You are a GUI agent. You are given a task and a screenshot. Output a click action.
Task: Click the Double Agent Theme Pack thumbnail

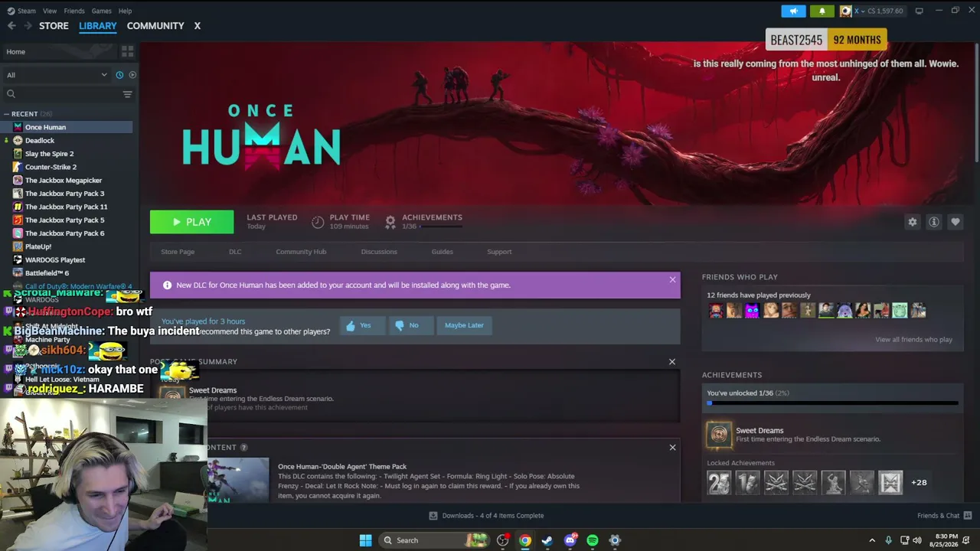tap(237, 481)
